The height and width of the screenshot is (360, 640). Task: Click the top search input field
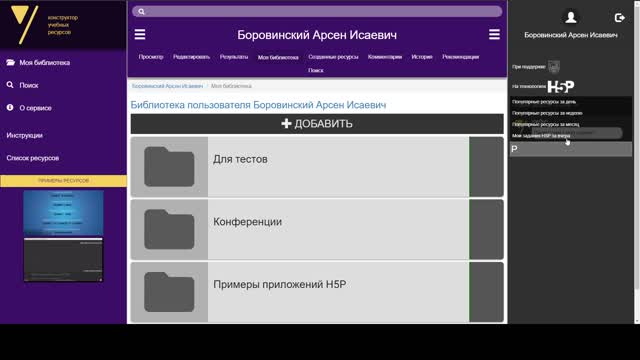click(317, 11)
